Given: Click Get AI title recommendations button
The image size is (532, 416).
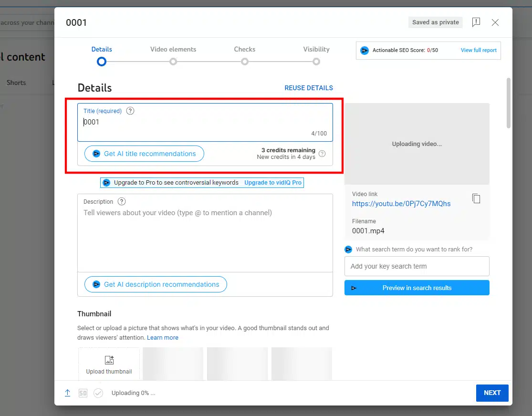Looking at the screenshot, I should pyautogui.click(x=144, y=154).
